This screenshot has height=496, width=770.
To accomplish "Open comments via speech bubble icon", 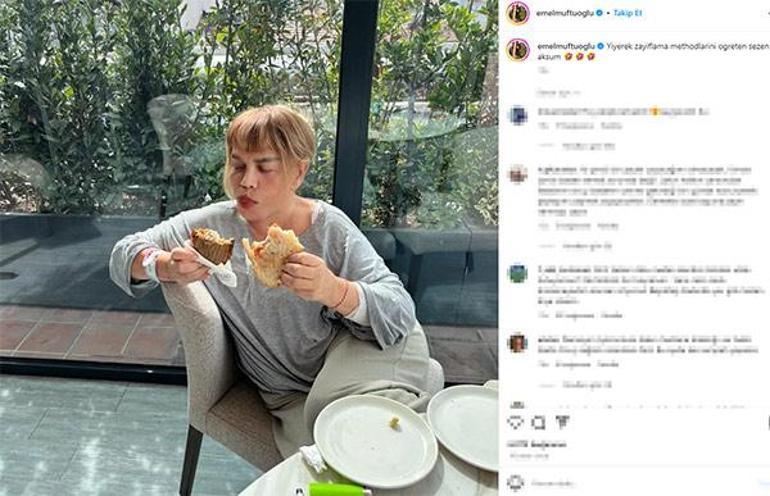I will [538, 423].
